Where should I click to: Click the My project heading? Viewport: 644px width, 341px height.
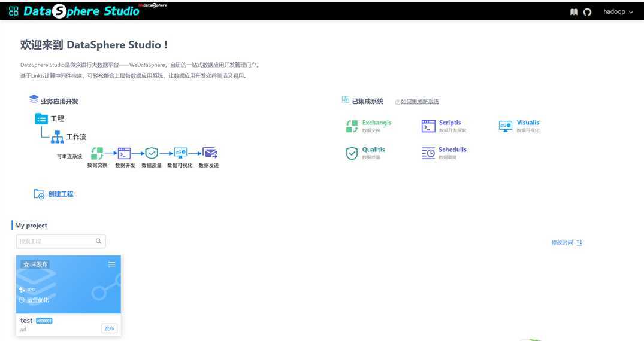tap(31, 226)
